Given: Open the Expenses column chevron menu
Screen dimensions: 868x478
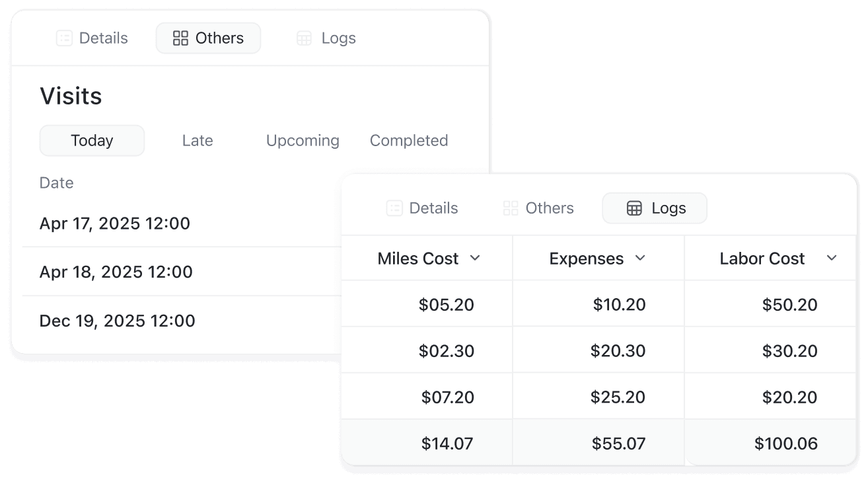Looking at the screenshot, I should (x=640, y=258).
